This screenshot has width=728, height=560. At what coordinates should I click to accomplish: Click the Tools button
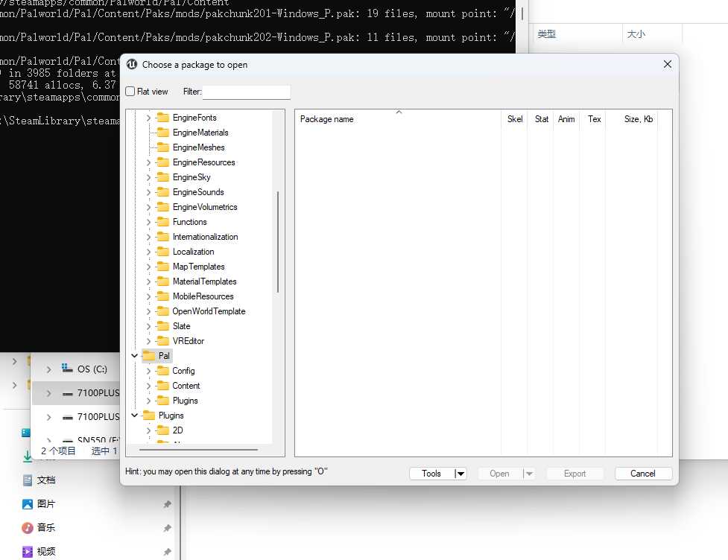(431, 474)
